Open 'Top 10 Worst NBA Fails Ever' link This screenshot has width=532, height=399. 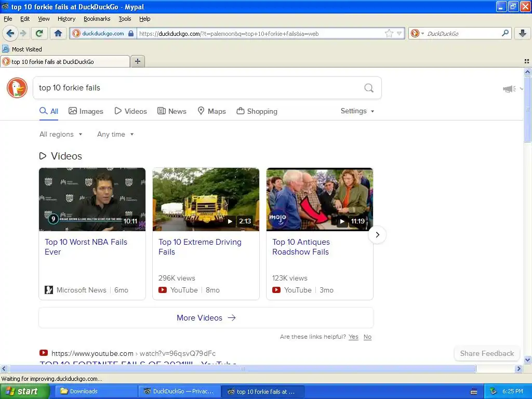point(86,247)
